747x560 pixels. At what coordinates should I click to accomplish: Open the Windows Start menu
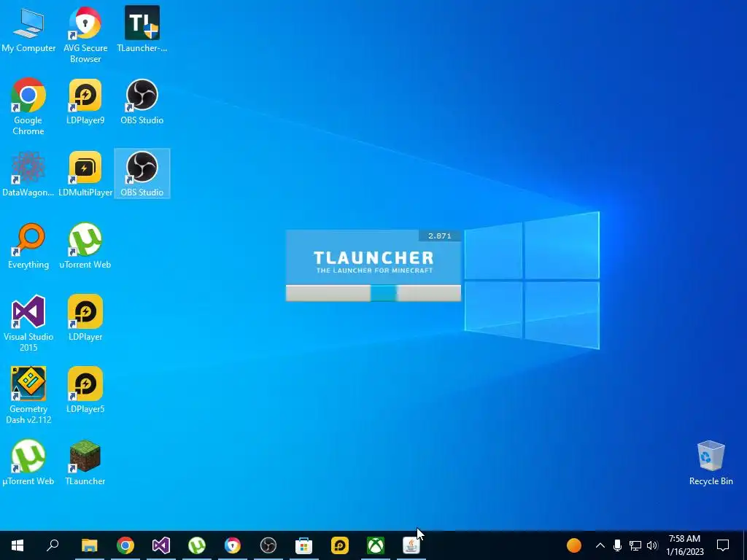click(18, 545)
